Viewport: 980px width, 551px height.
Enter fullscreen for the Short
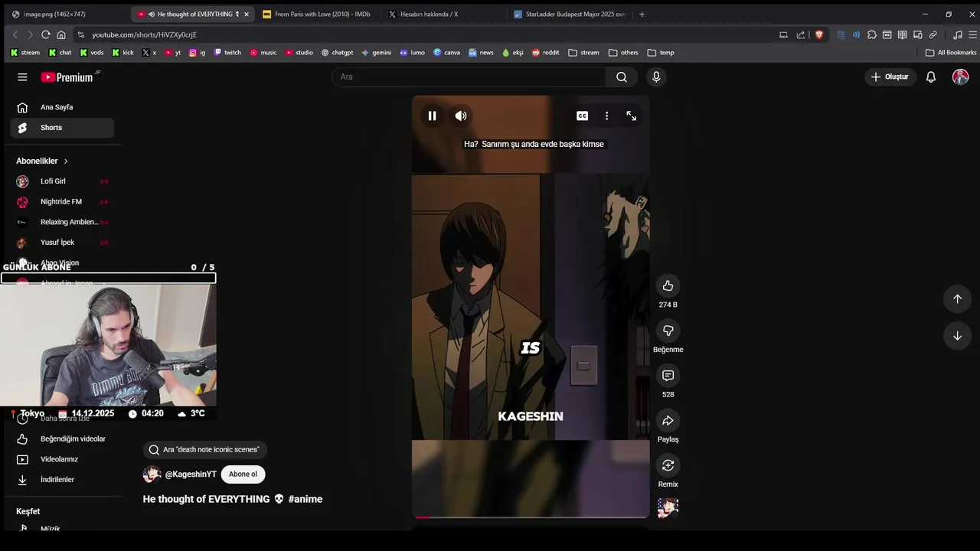pos(632,116)
